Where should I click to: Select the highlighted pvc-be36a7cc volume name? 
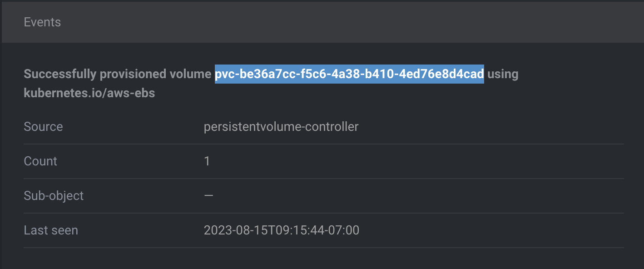coord(349,74)
